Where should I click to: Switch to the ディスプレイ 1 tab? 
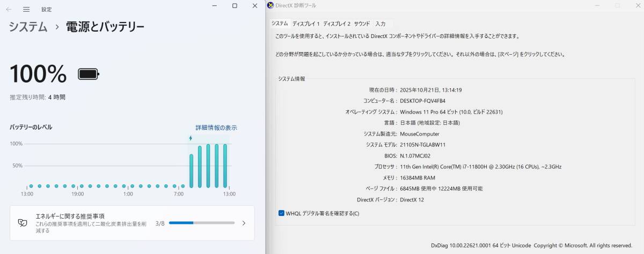(x=306, y=24)
